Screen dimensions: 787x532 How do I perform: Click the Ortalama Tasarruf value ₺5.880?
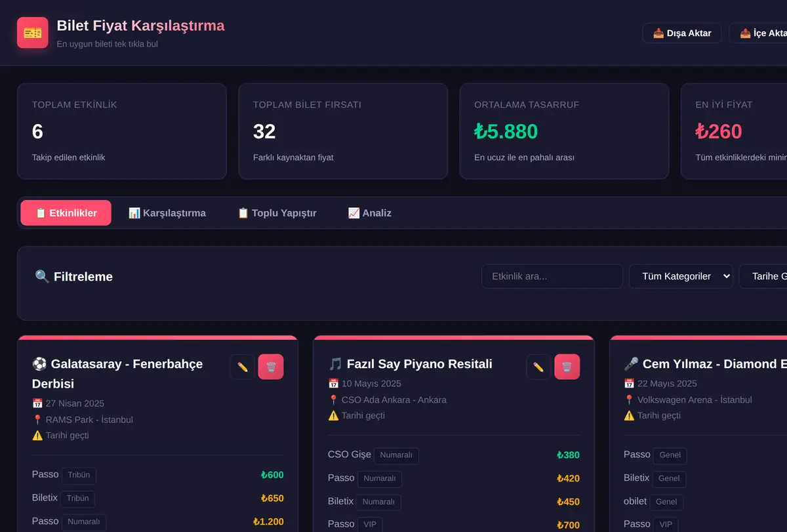click(506, 132)
